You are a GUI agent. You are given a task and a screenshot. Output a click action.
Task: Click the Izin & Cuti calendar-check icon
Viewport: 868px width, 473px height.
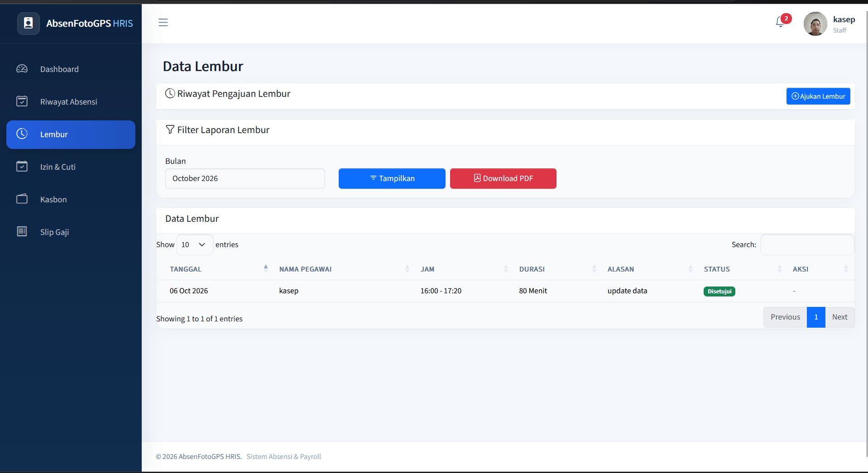tap(22, 167)
